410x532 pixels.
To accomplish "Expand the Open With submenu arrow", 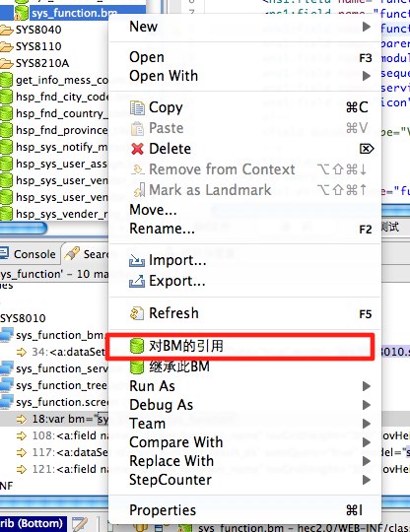I will pyautogui.click(x=367, y=76).
